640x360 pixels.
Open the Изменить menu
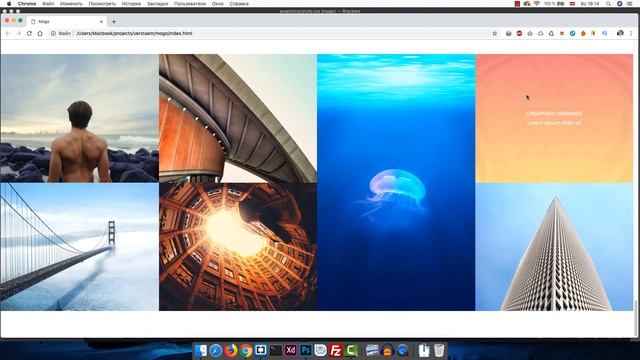[71, 4]
